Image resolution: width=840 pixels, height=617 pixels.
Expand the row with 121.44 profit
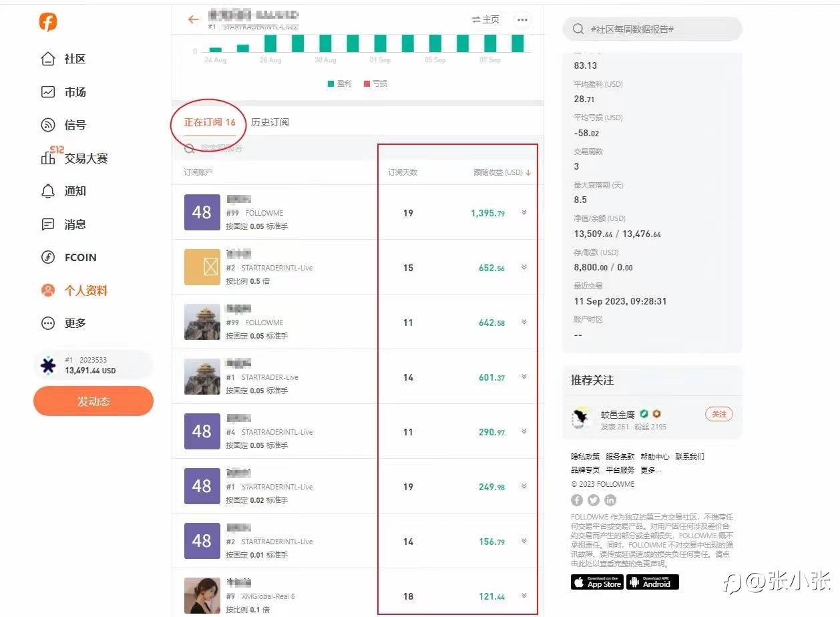524,596
